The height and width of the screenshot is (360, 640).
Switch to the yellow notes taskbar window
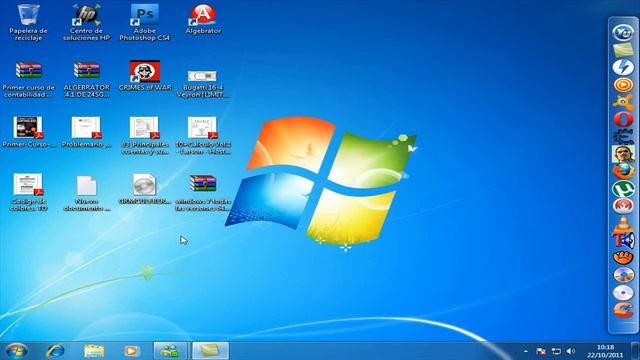210,351
